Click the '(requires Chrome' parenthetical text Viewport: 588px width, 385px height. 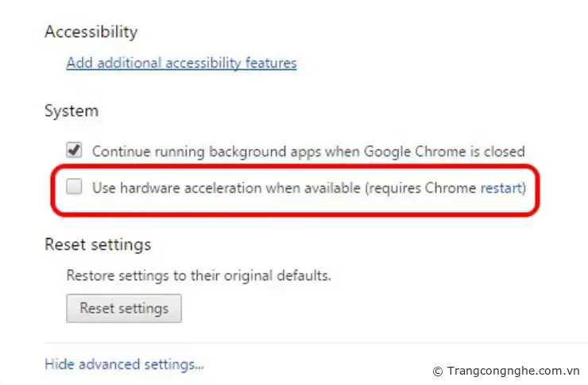tap(421, 188)
